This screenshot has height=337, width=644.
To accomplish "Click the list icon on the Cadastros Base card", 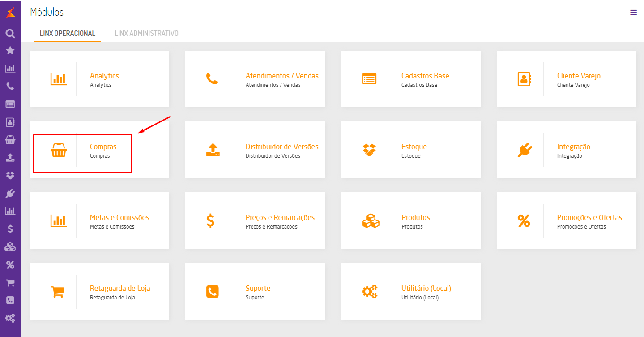I will (x=369, y=79).
